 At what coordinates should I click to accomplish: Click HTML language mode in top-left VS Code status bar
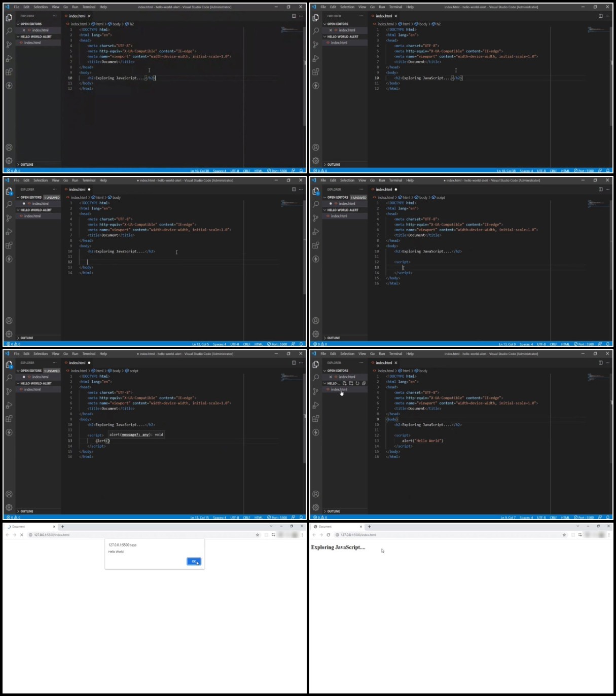[259, 171]
